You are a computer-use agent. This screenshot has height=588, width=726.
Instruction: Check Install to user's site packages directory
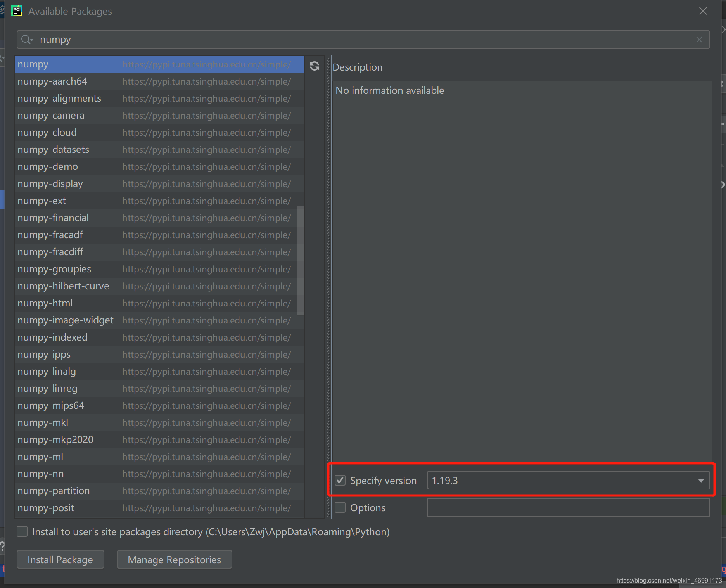click(22, 531)
